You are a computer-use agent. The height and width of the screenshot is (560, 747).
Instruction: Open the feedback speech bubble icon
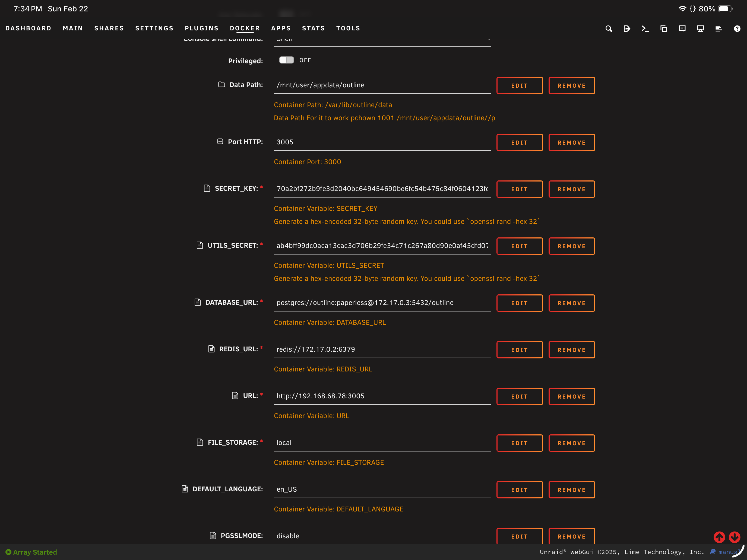point(682,29)
